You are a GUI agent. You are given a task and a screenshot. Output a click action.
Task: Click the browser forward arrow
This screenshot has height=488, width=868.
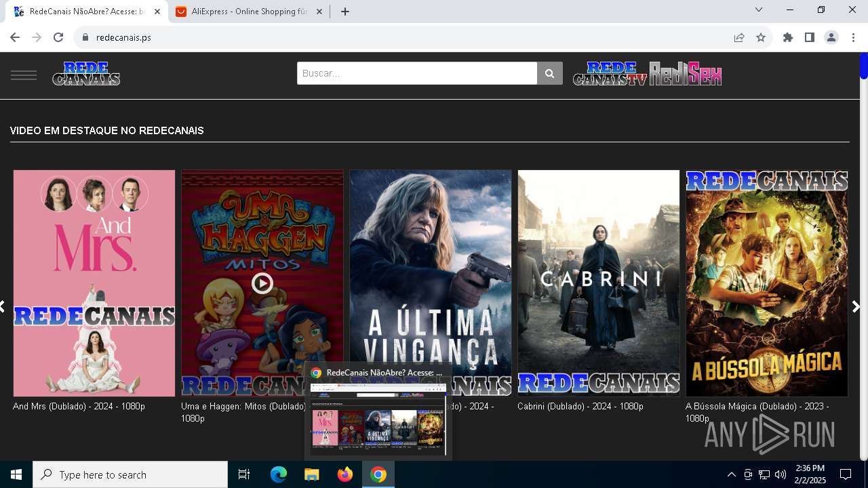click(x=37, y=37)
